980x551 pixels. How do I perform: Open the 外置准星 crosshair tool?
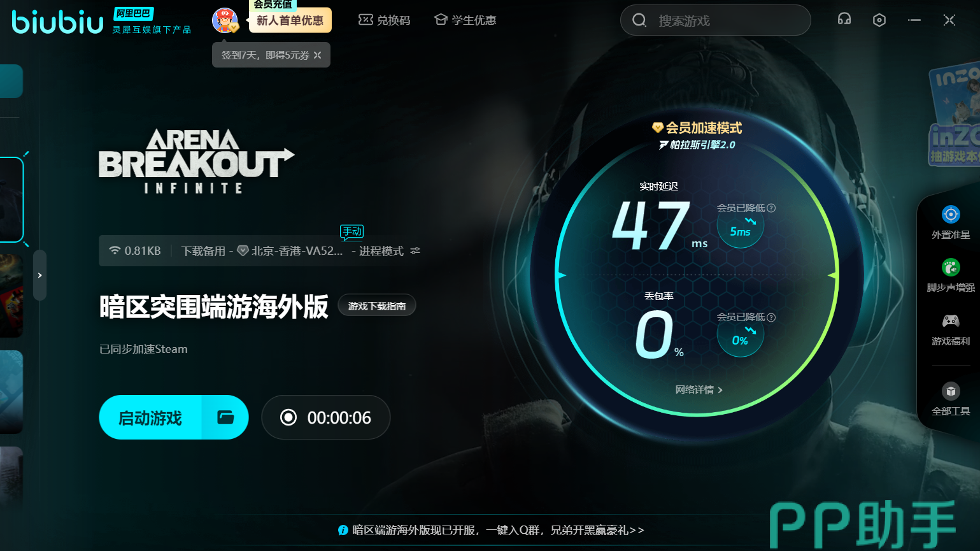(x=951, y=221)
